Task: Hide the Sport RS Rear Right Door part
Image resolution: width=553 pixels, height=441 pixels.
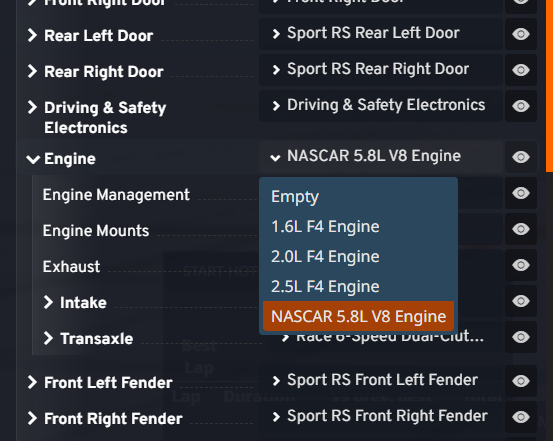Action: point(521,70)
